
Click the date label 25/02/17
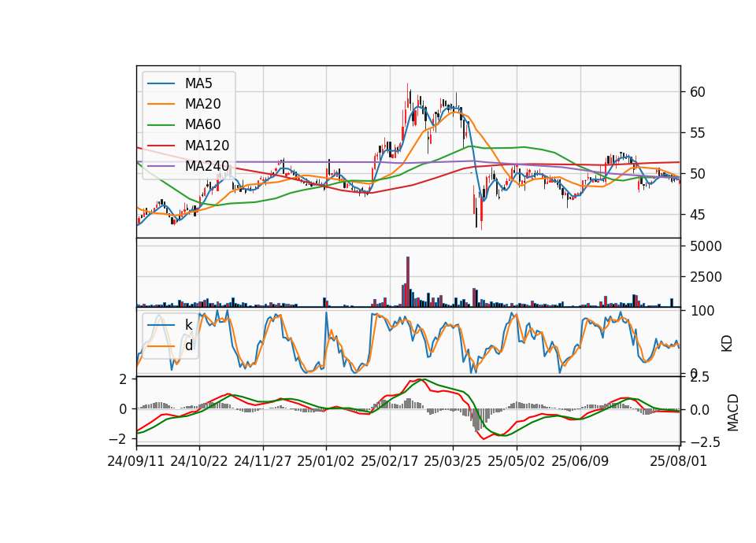click(390, 461)
